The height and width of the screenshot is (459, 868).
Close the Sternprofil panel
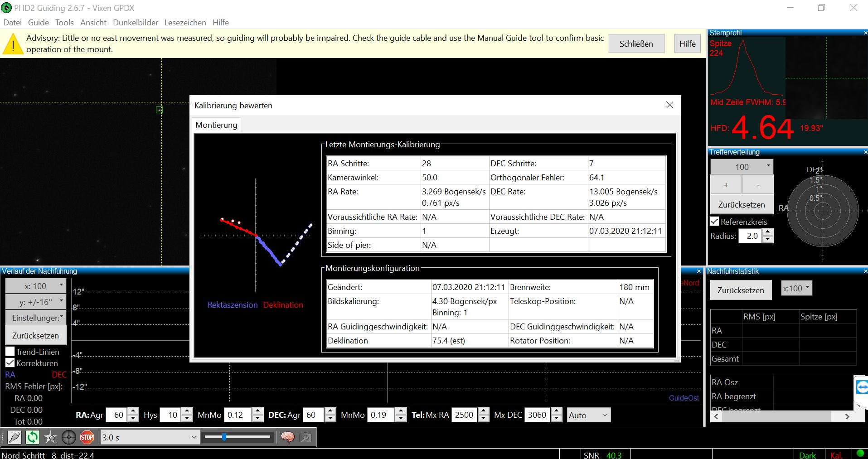pos(865,33)
